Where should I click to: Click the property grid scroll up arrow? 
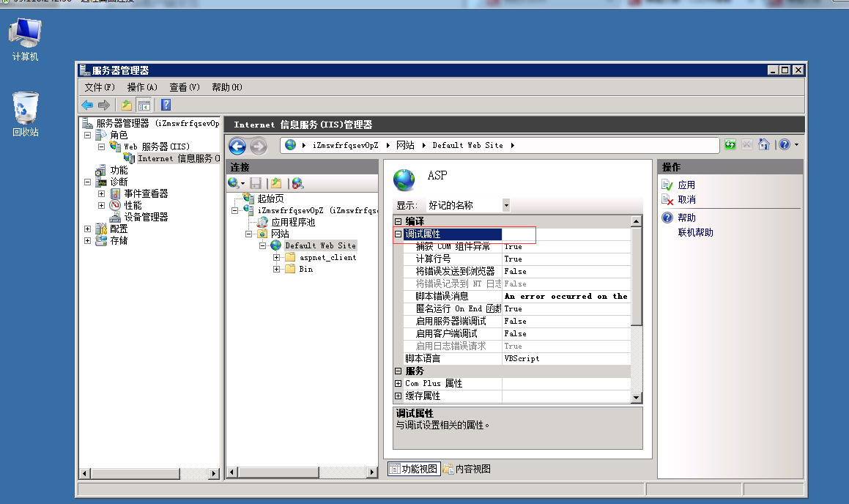[637, 221]
